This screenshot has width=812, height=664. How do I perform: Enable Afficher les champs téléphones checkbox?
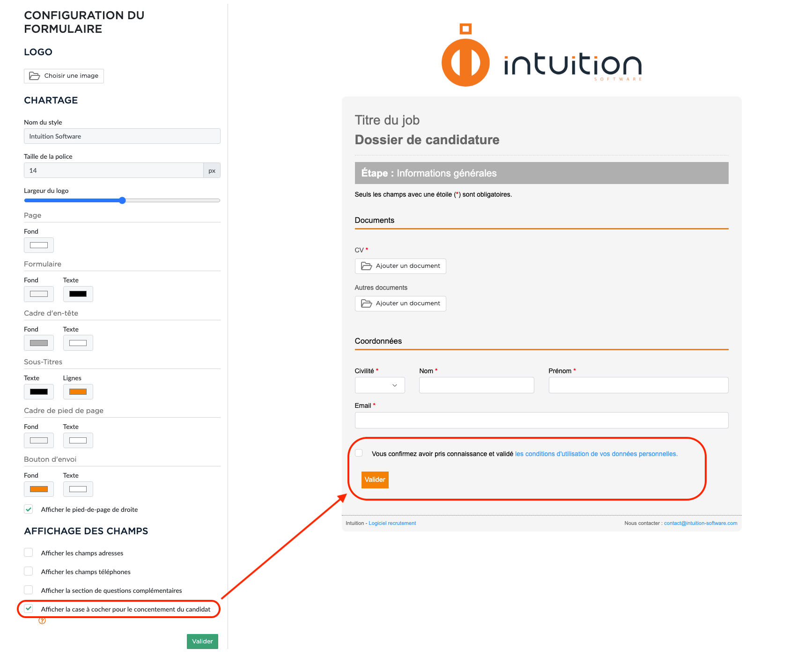pos(29,572)
